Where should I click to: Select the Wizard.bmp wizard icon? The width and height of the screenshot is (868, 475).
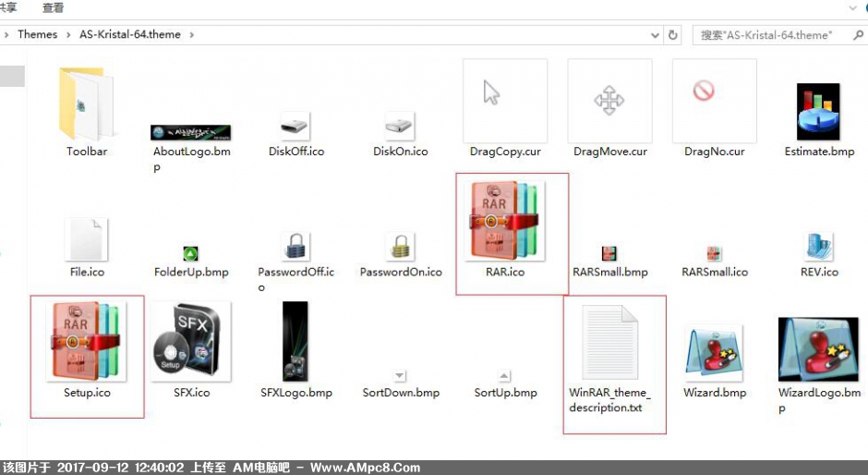tap(714, 353)
